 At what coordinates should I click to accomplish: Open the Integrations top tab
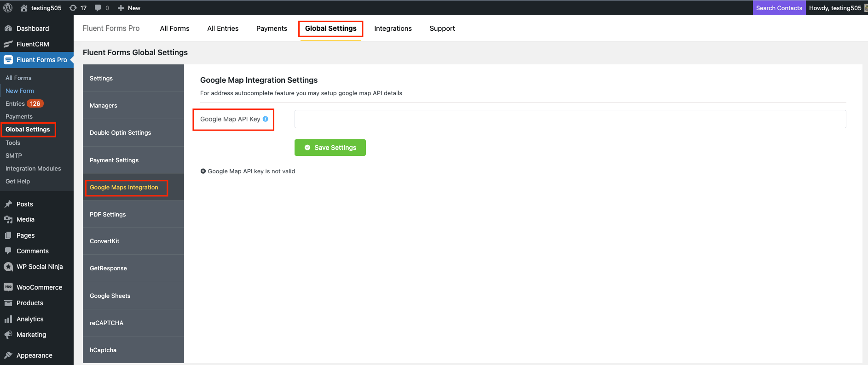393,29
